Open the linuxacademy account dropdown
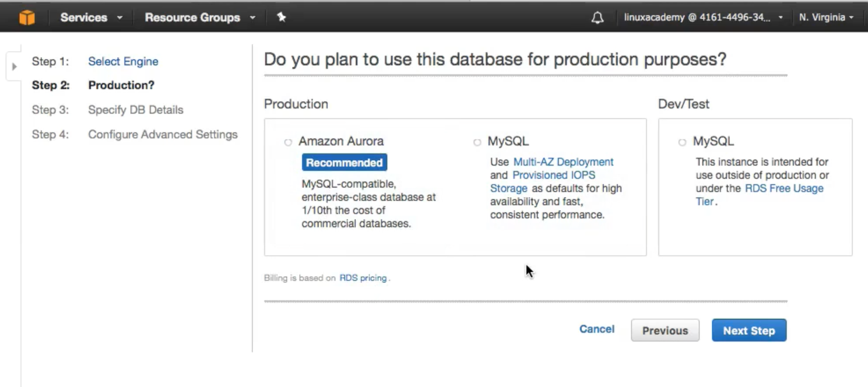 point(703,18)
